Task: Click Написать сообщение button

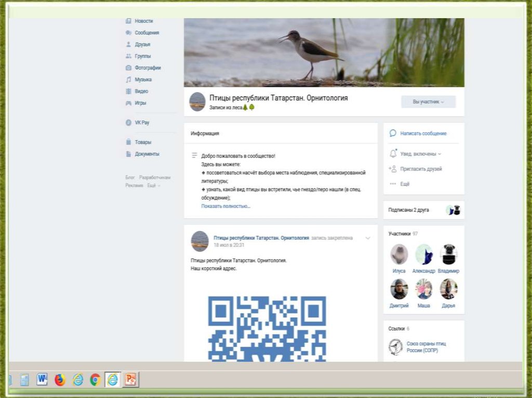Action: point(423,133)
